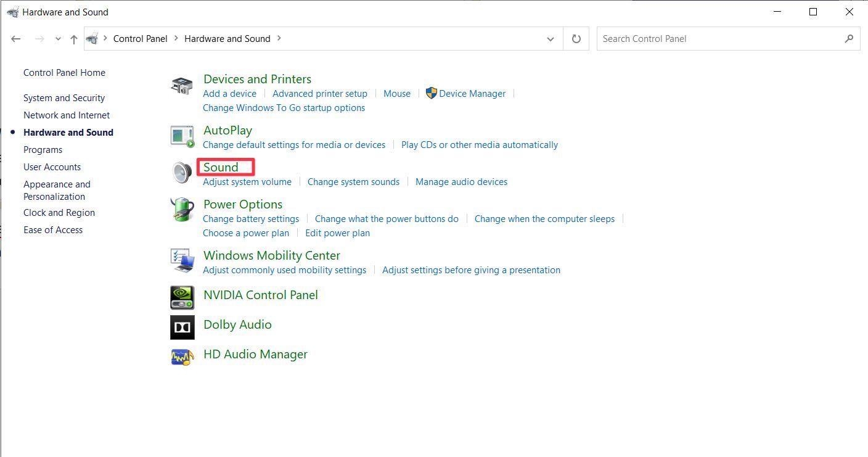Expand the address bar history dropdown

click(x=550, y=39)
